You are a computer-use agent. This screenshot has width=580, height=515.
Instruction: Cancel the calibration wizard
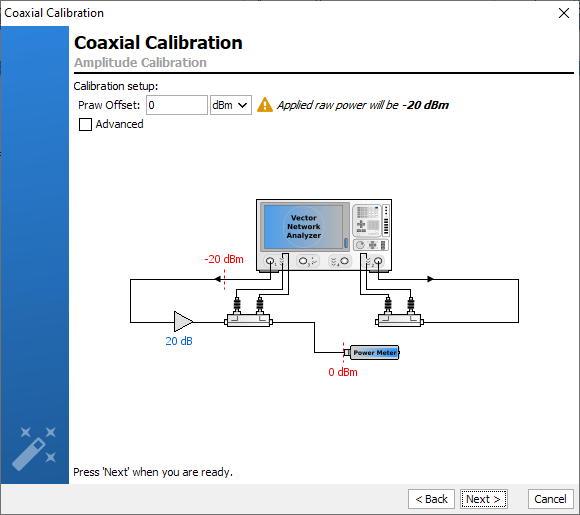point(551,499)
